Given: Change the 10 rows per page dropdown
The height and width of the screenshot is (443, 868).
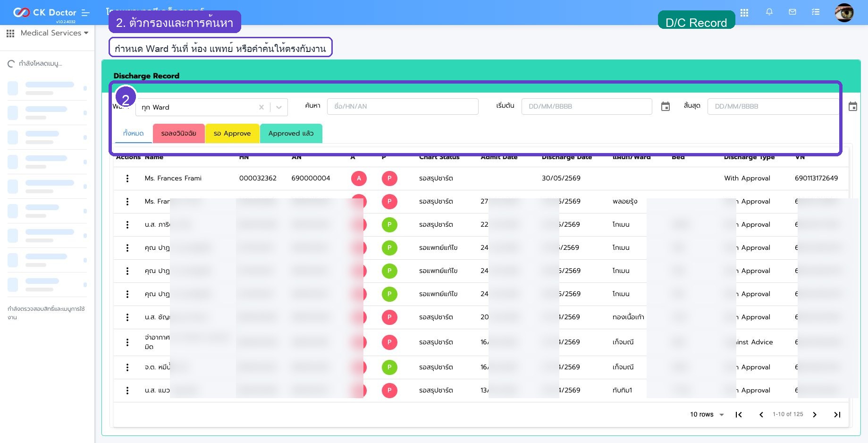Looking at the screenshot, I should coord(707,415).
